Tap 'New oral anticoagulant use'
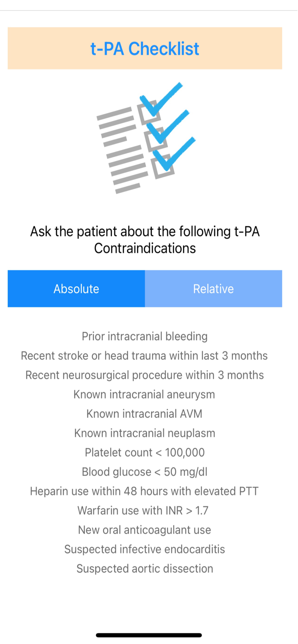Screen dimensions: 298x644 coord(144,530)
